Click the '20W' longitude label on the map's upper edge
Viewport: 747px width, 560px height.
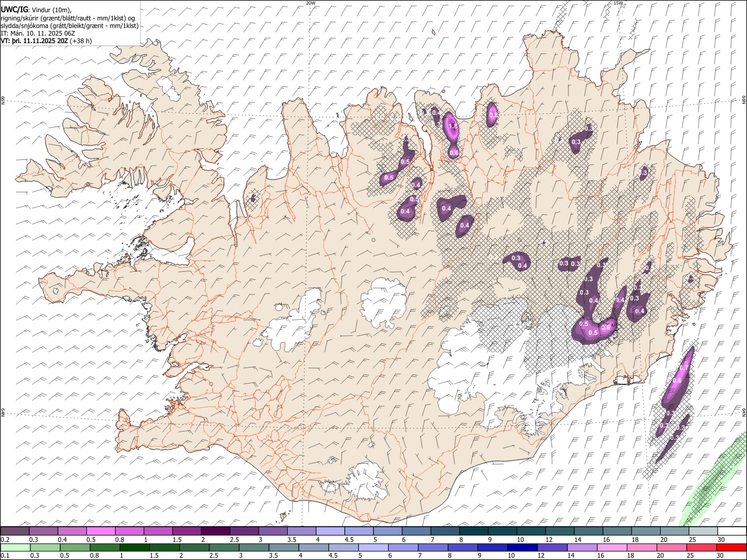310,3
